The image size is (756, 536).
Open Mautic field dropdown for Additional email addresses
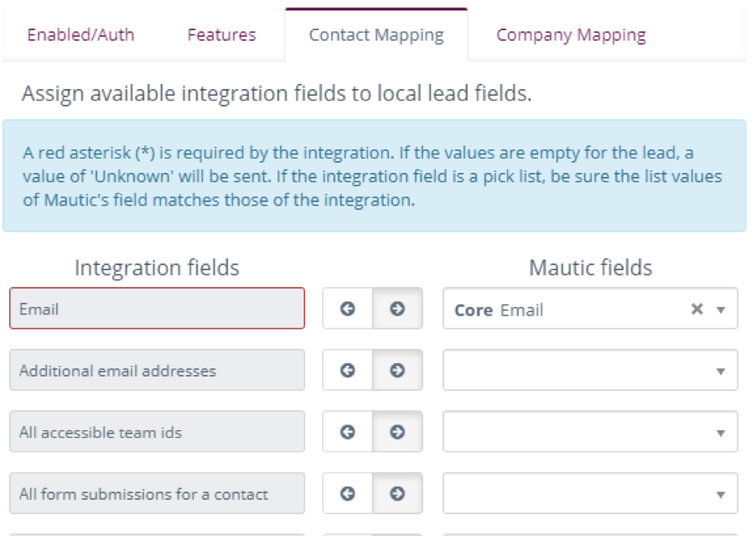point(590,371)
